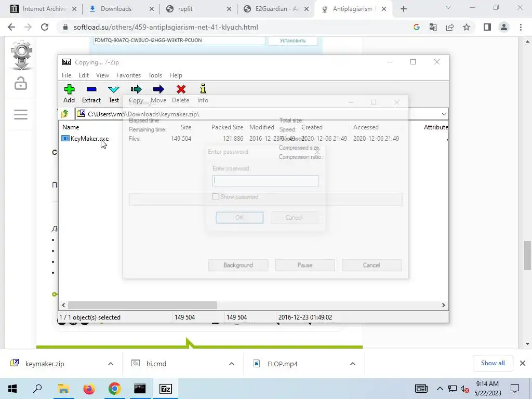Sort the file list by Name column
Viewport: 532px width, 399px height.
click(x=71, y=127)
